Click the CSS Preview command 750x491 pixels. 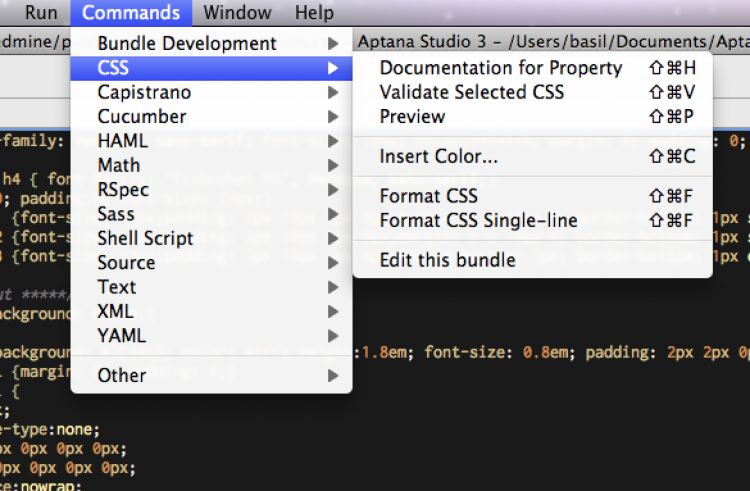[x=412, y=116]
